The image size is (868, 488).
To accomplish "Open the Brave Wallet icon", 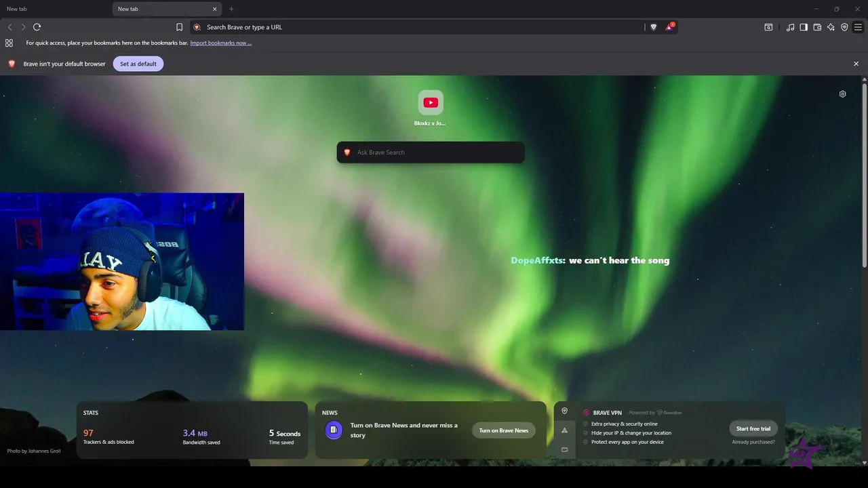I will click(x=817, y=27).
